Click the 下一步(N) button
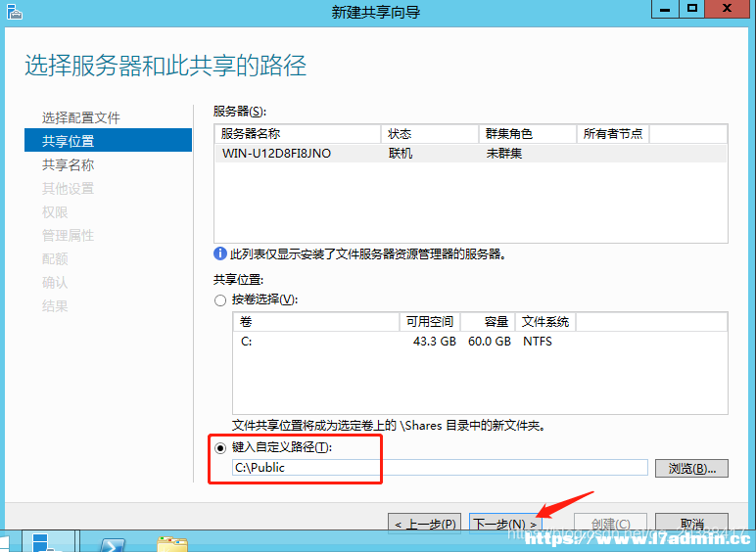This screenshot has height=552, width=756. [x=505, y=523]
